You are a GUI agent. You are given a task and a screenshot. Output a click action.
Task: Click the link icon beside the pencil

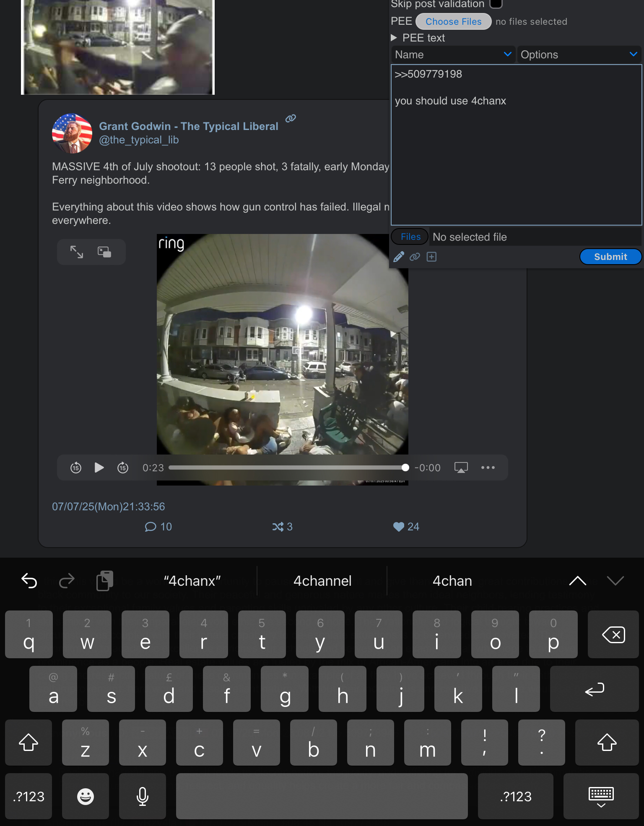[x=415, y=257]
